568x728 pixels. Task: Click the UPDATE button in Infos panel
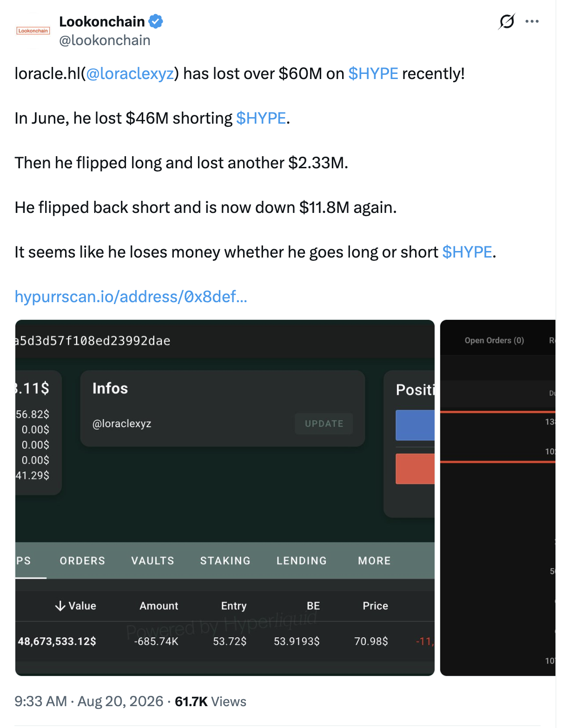pos(324,424)
